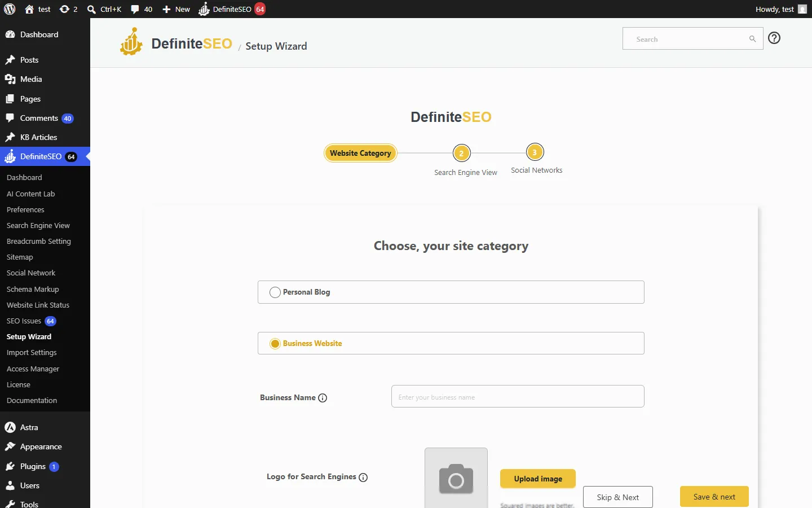The height and width of the screenshot is (508, 812).
Task: Click Howdy, test account link
Action: tap(781, 9)
